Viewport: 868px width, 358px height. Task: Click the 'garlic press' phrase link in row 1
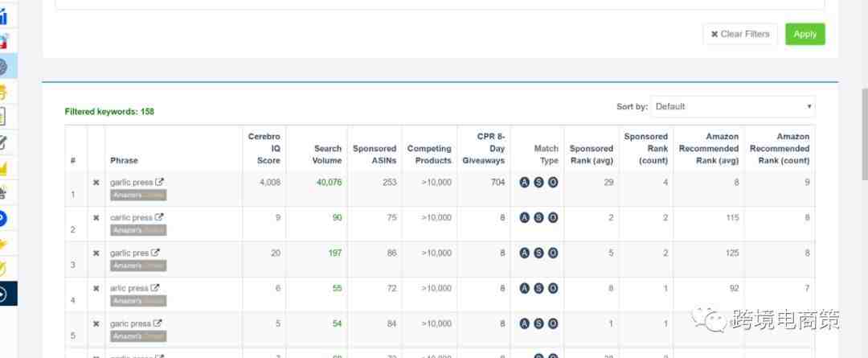131,183
